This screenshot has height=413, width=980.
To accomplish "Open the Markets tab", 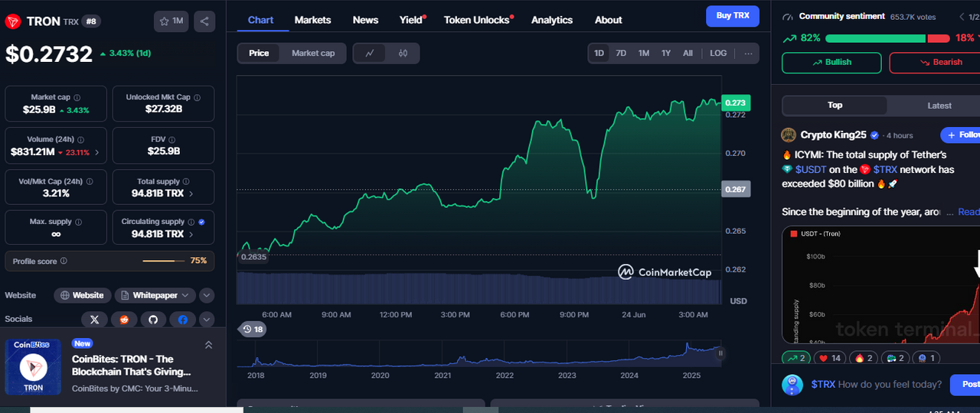I will pos(312,20).
